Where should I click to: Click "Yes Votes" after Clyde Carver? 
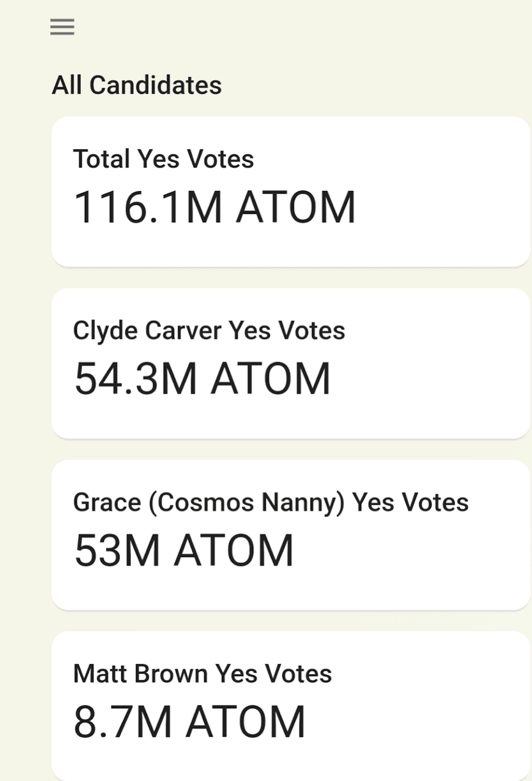(x=287, y=331)
